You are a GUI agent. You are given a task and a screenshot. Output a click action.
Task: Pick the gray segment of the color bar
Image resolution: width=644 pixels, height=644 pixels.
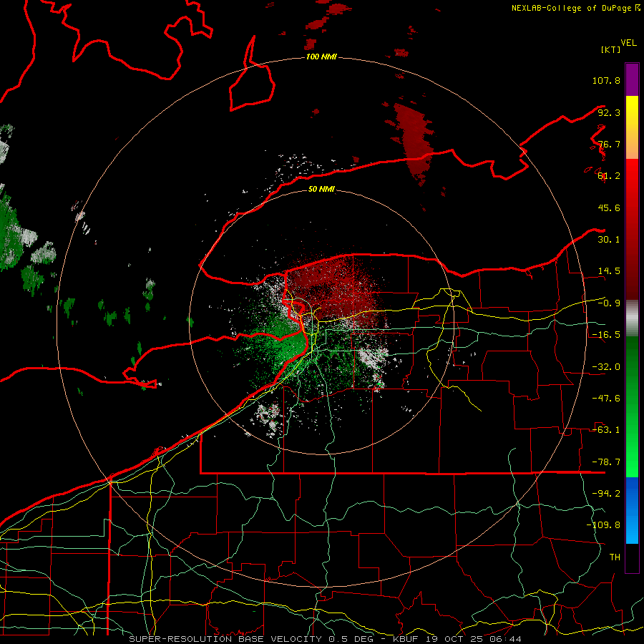tap(632, 318)
